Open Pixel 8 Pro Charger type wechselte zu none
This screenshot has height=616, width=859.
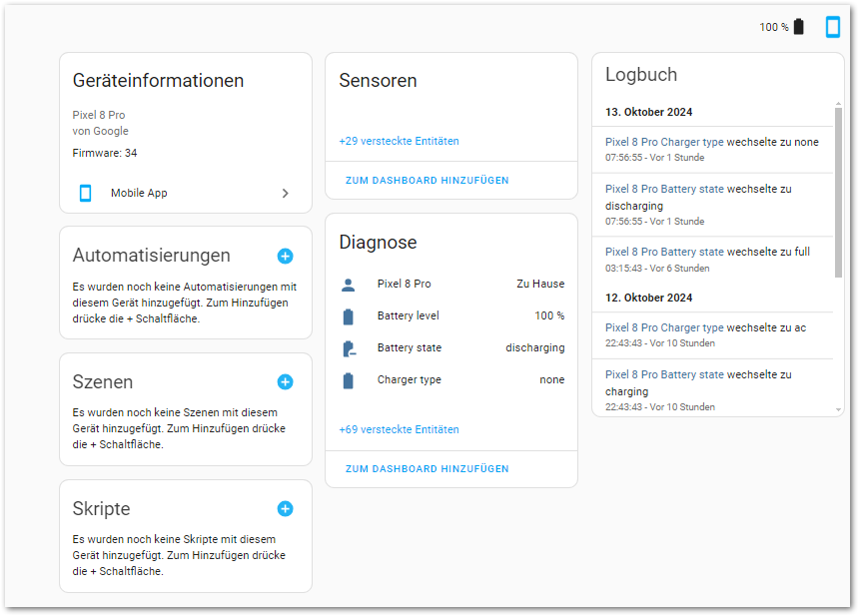tap(664, 142)
